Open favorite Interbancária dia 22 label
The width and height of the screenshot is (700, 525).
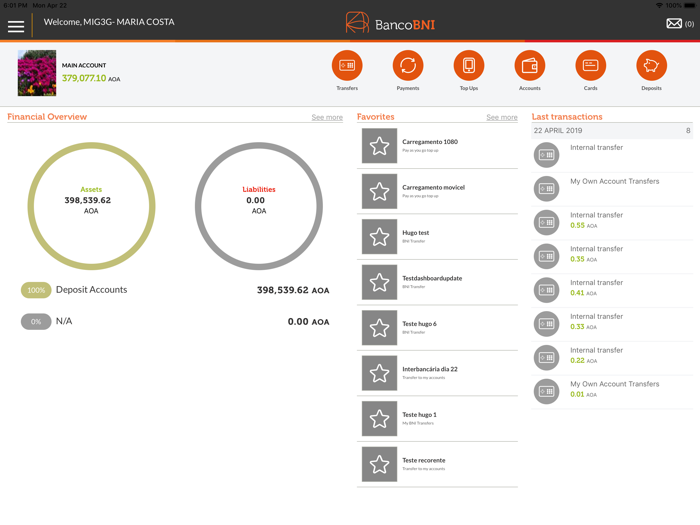[430, 370]
